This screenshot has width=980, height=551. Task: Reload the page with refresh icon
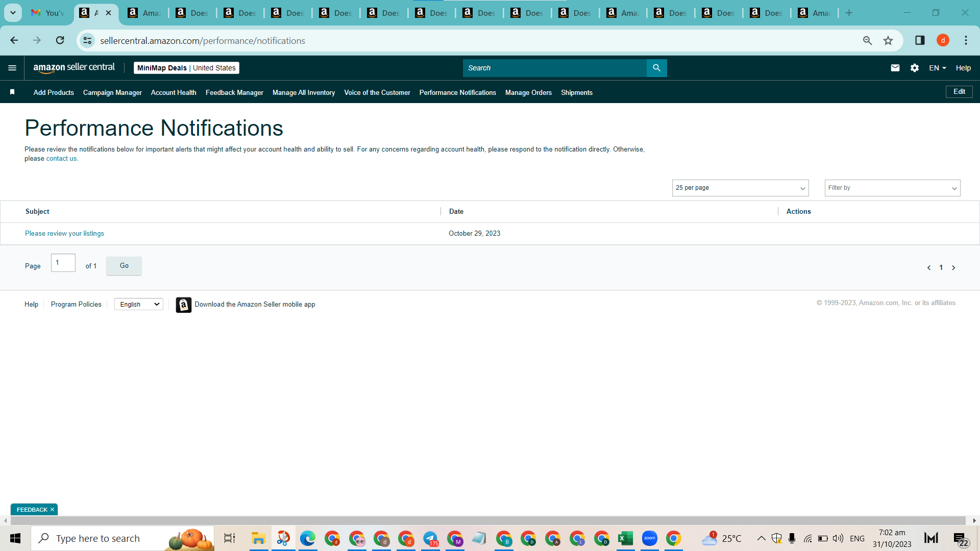[x=60, y=40]
